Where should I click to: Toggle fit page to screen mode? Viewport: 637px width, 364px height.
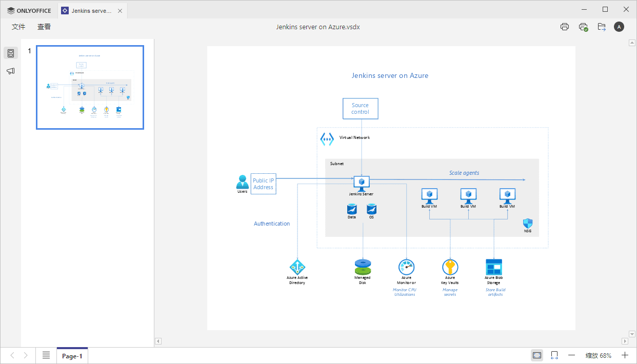536,355
